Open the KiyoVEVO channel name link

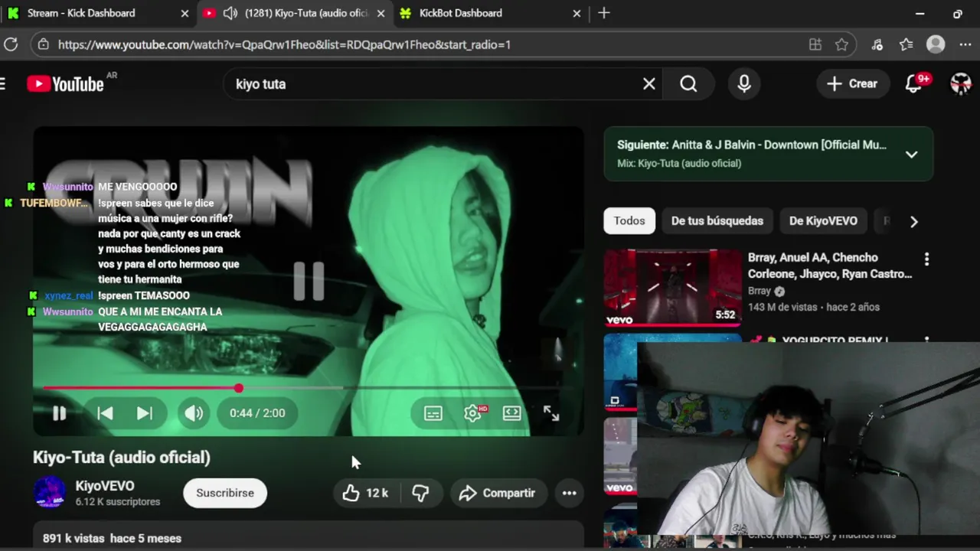pyautogui.click(x=105, y=486)
